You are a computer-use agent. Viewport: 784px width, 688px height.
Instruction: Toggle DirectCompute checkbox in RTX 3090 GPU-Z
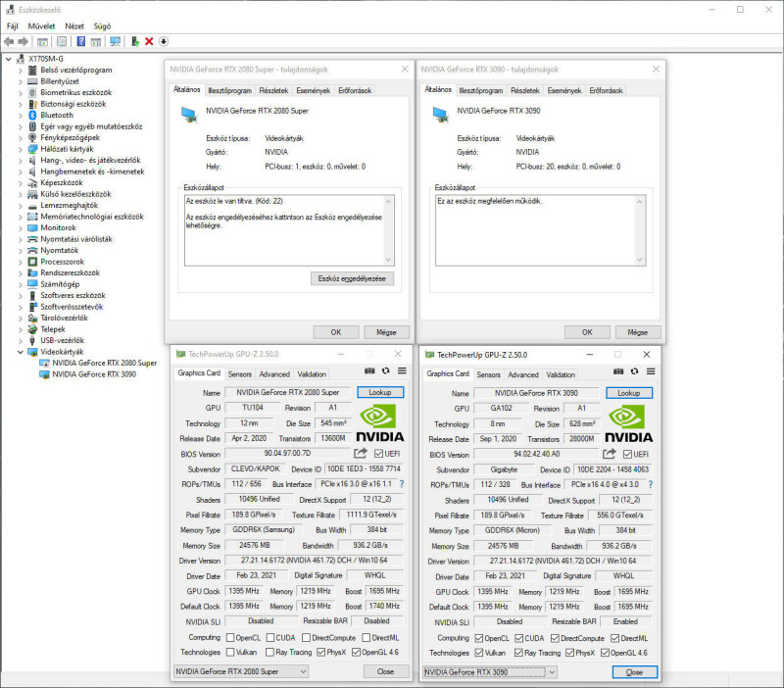pos(555,638)
